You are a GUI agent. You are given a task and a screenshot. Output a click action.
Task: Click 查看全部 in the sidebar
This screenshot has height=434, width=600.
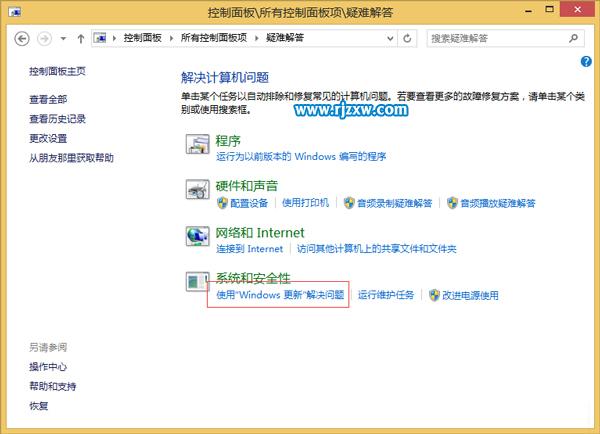pyautogui.click(x=48, y=100)
